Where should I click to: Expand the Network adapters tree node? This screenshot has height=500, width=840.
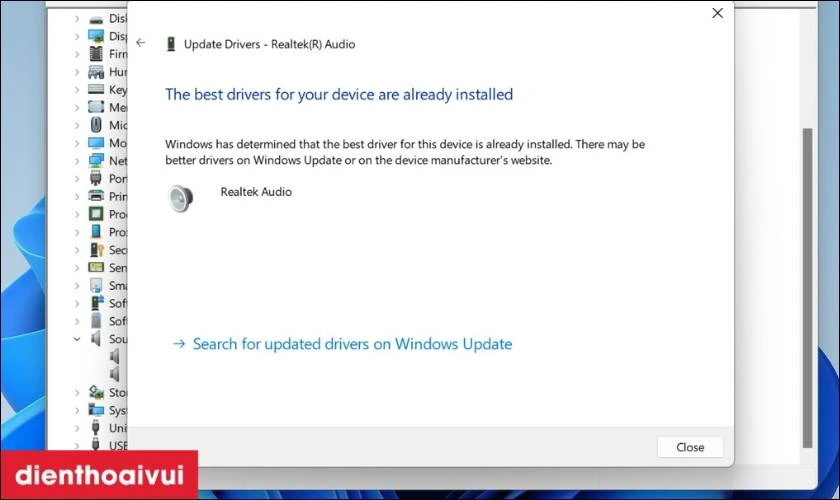[x=77, y=161]
